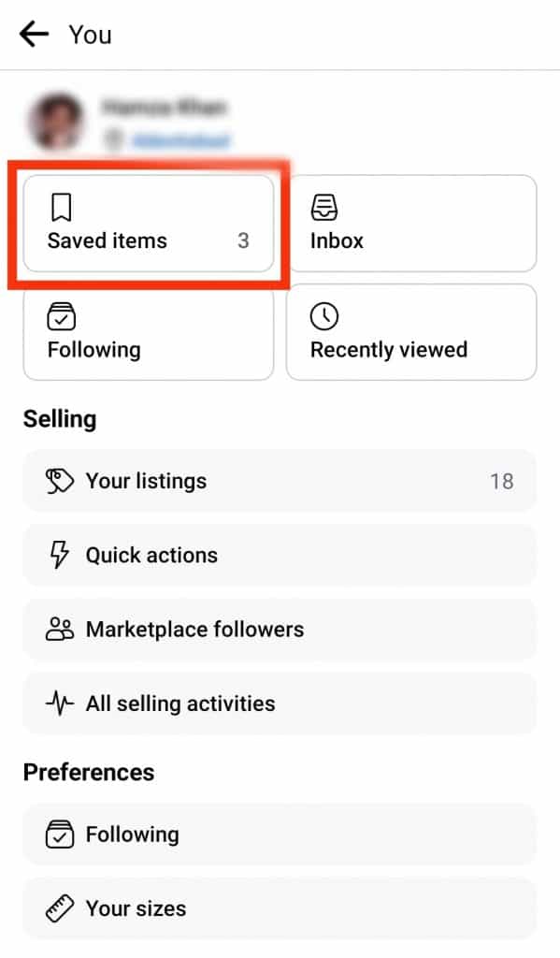Open the price tag icon for Your listings
The height and width of the screenshot is (958, 560).
60,481
